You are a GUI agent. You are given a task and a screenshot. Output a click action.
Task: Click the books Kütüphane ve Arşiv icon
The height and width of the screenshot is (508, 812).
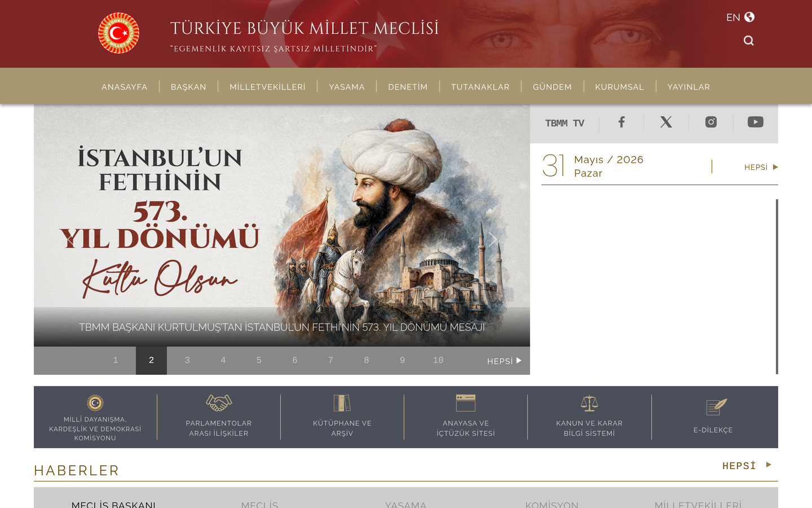point(342,403)
